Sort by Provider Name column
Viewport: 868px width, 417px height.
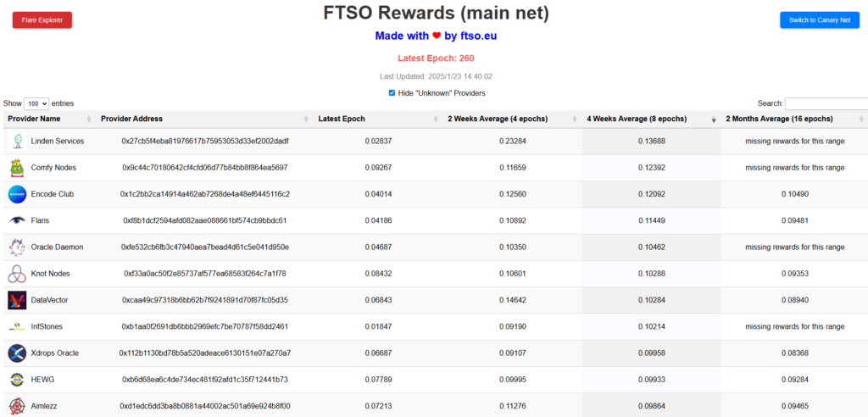[x=47, y=119]
